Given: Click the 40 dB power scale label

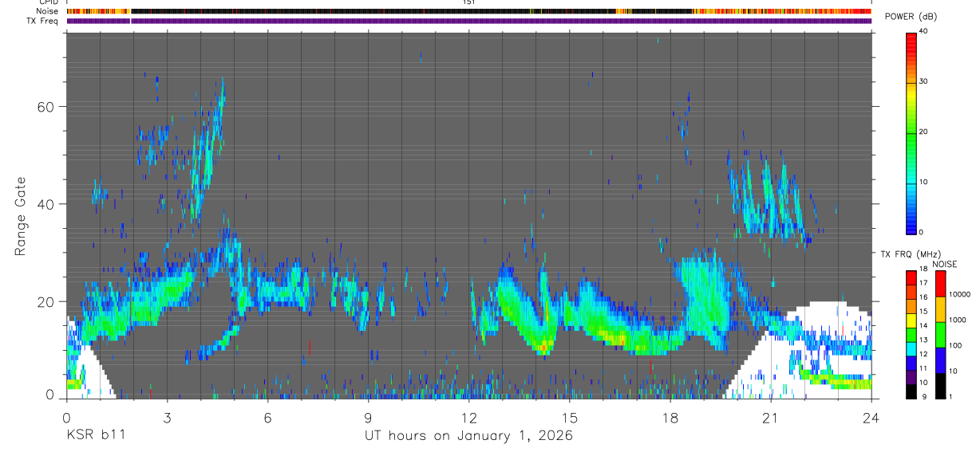Looking at the screenshot, I should [x=925, y=31].
